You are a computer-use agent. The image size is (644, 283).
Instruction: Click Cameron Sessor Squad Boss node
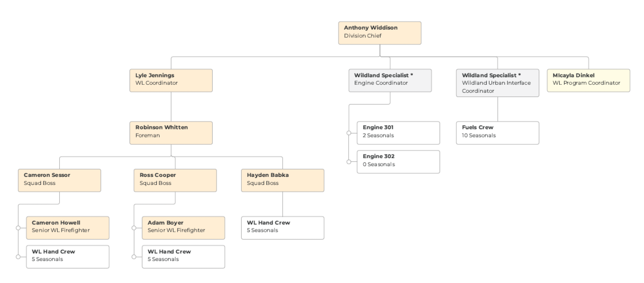pyautogui.click(x=59, y=180)
